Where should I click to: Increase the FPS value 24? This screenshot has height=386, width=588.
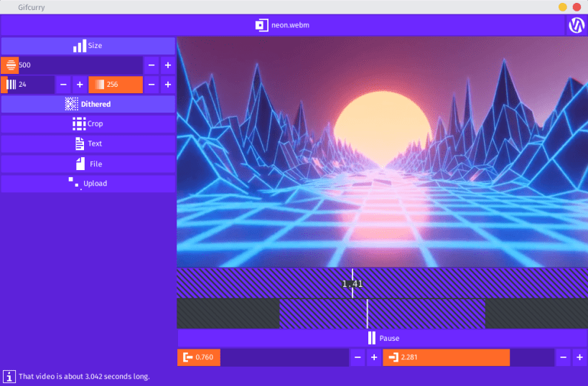[80, 85]
